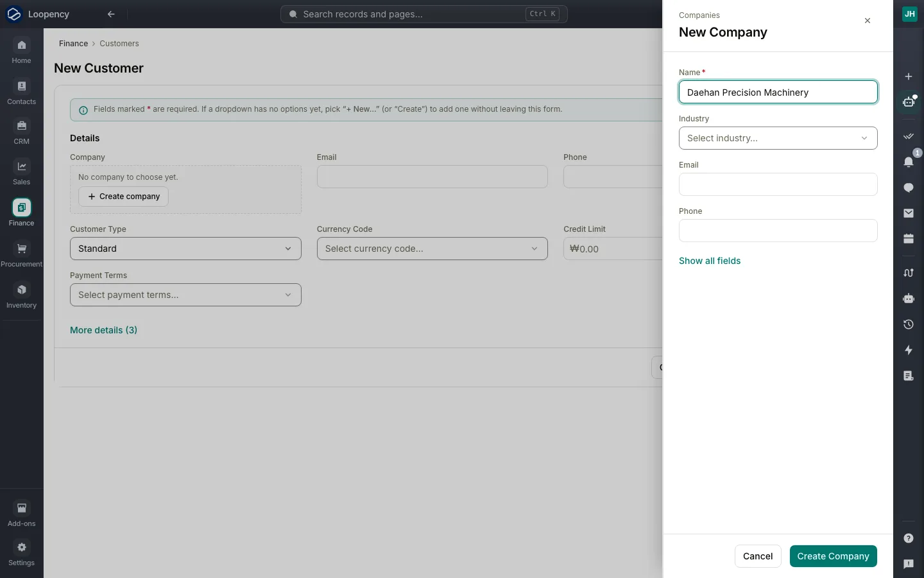Open the history clock icon
This screenshot has width=924, height=578.
pos(909,324)
